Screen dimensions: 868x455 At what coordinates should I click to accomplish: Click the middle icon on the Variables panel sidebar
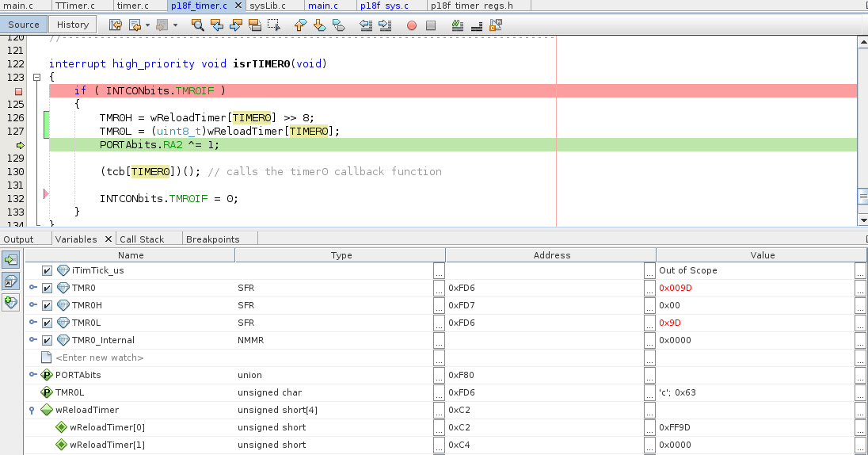(x=10, y=281)
